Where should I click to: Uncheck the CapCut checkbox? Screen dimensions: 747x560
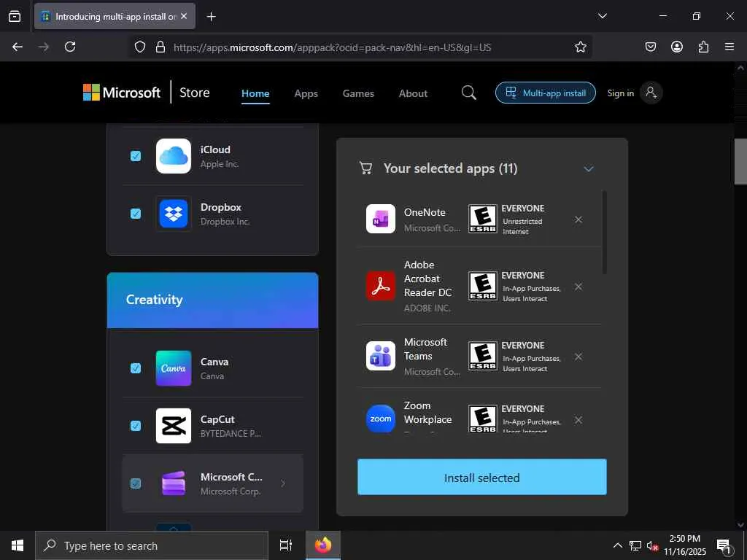pyautogui.click(x=136, y=426)
